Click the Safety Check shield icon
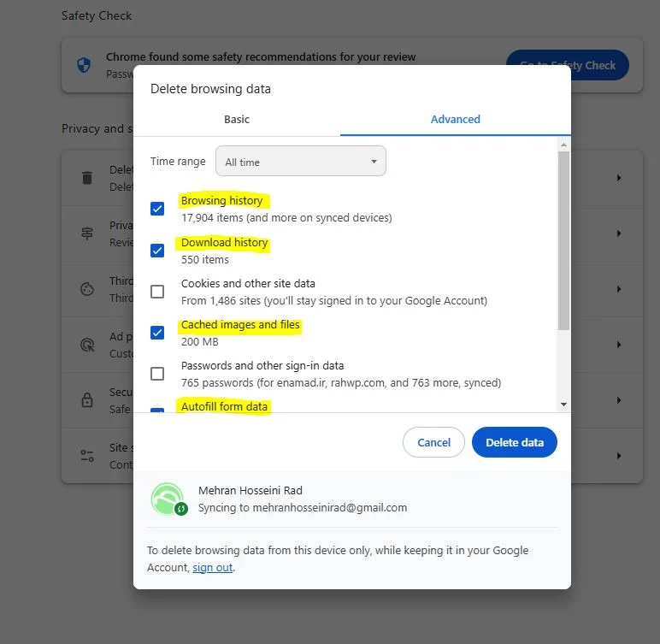 coord(84,65)
